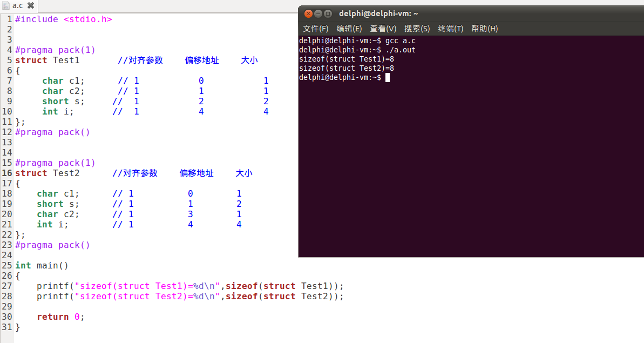Screen dimensions: 644x343
Task: Click the 'gcc a.c' command line
Action: click(x=357, y=41)
